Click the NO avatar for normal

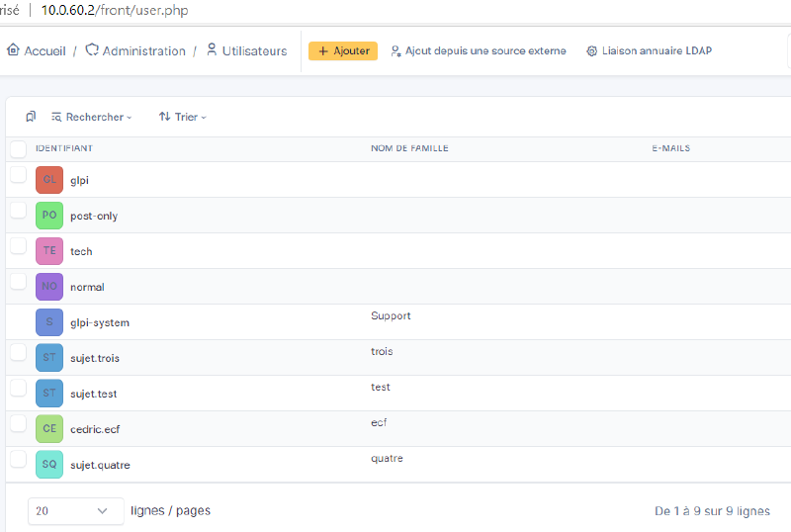(49, 286)
